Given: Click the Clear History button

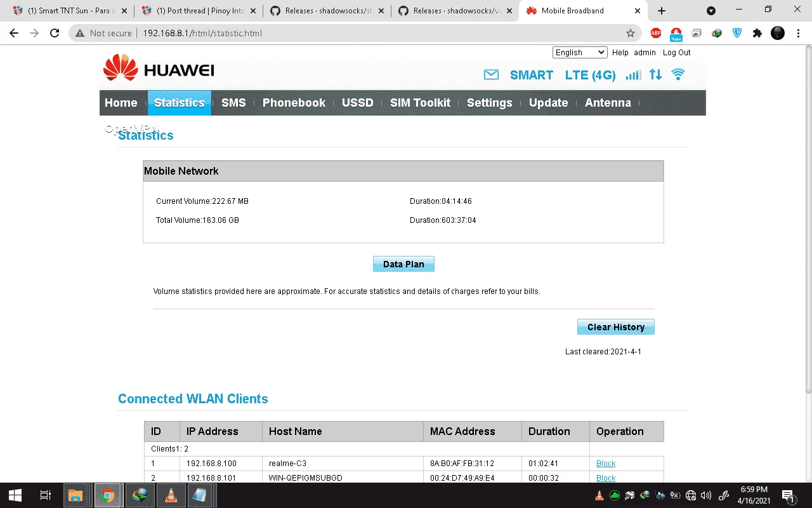Looking at the screenshot, I should [x=616, y=327].
